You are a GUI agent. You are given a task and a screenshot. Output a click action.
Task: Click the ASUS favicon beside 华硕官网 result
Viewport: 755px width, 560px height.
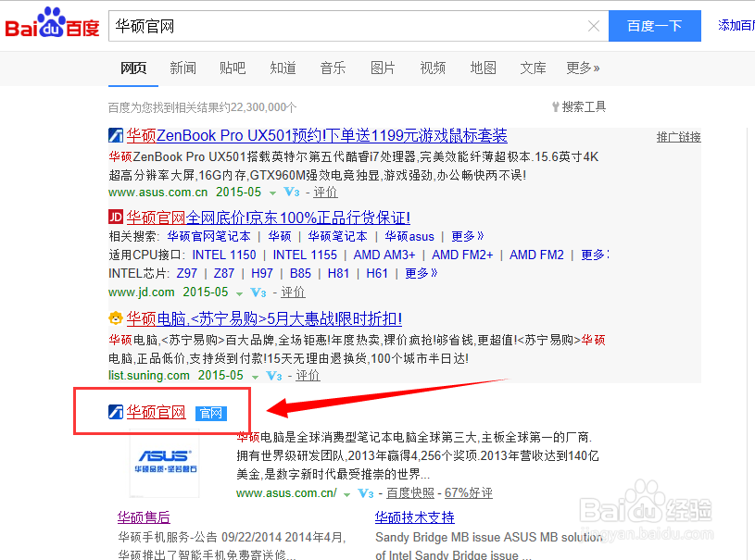point(116,412)
